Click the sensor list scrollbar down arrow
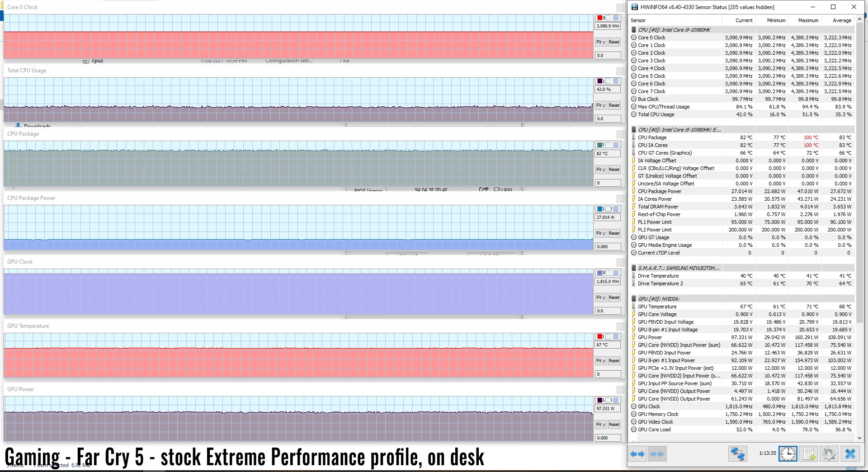Image resolution: width=868 pixels, height=472 pixels. [x=859, y=438]
